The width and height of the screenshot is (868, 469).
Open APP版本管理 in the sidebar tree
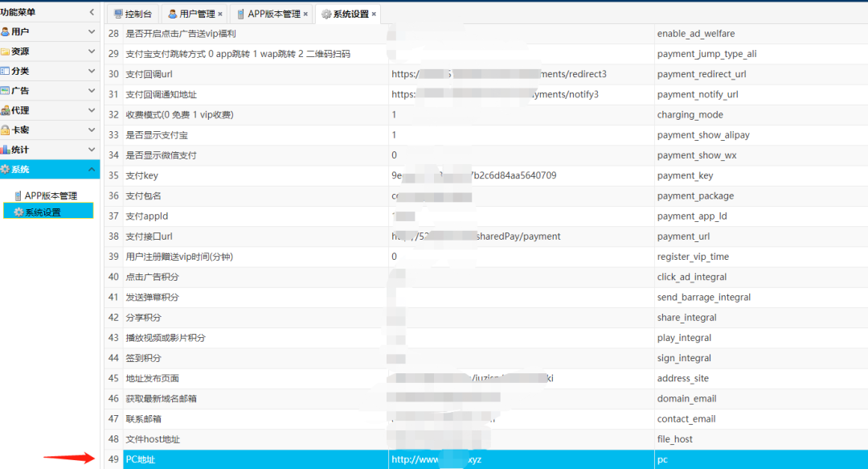point(51,195)
